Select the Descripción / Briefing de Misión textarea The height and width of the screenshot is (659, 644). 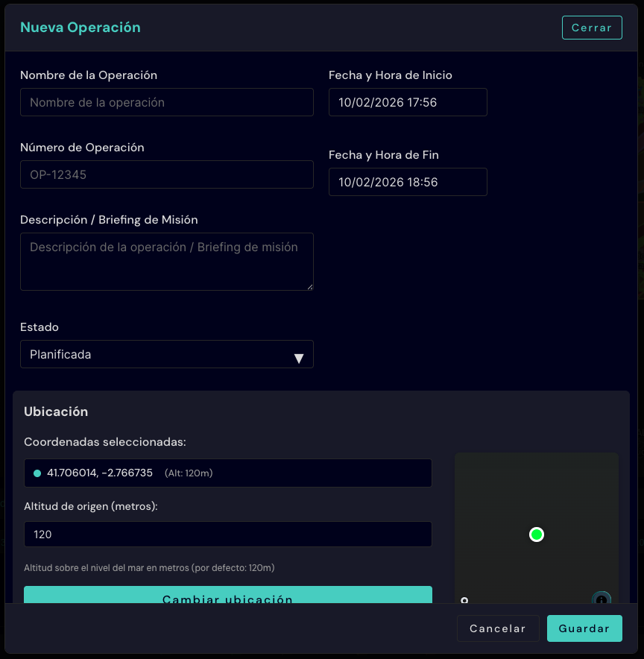tap(166, 261)
